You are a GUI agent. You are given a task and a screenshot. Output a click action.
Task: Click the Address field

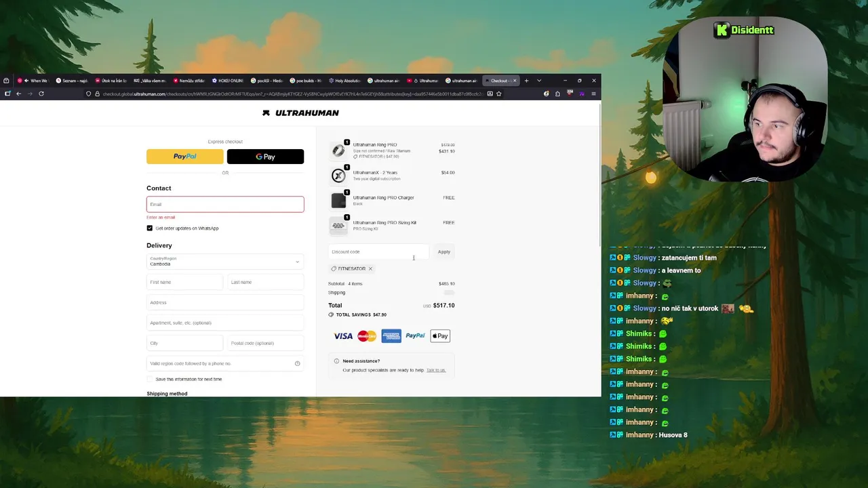(x=225, y=302)
